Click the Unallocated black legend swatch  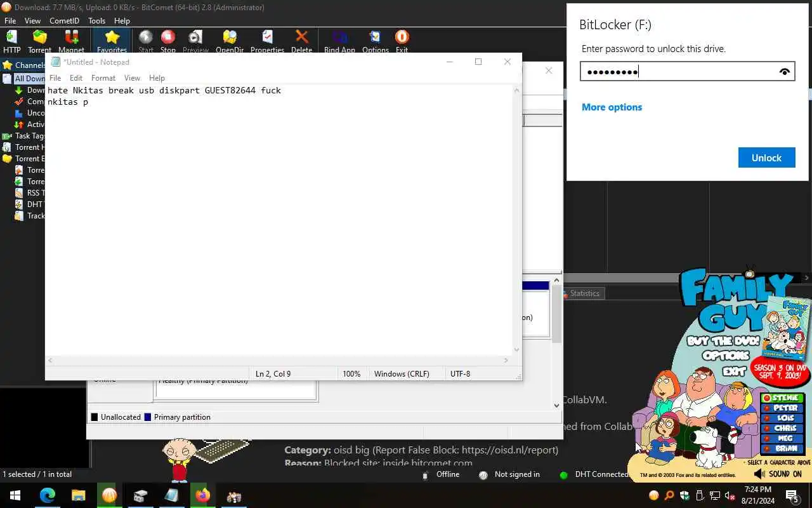(x=95, y=417)
